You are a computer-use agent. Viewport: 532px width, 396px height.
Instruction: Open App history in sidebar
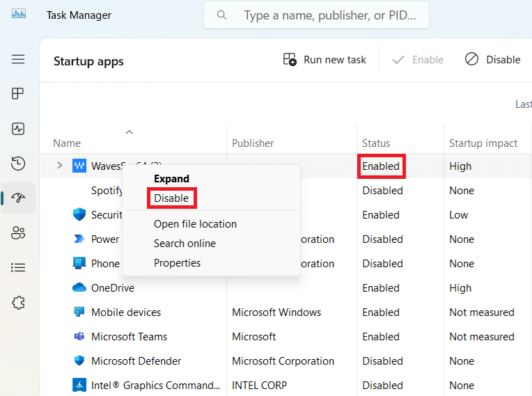pos(19,164)
